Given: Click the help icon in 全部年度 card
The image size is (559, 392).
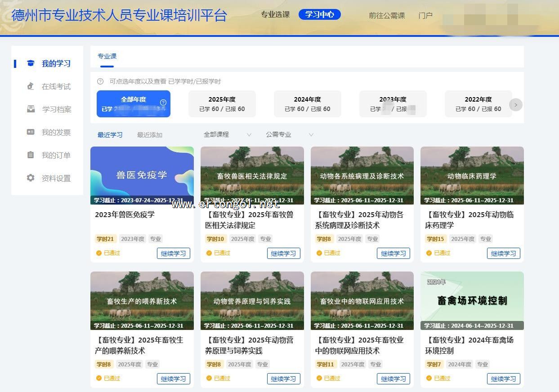Looking at the screenshot, I should click(x=163, y=102).
